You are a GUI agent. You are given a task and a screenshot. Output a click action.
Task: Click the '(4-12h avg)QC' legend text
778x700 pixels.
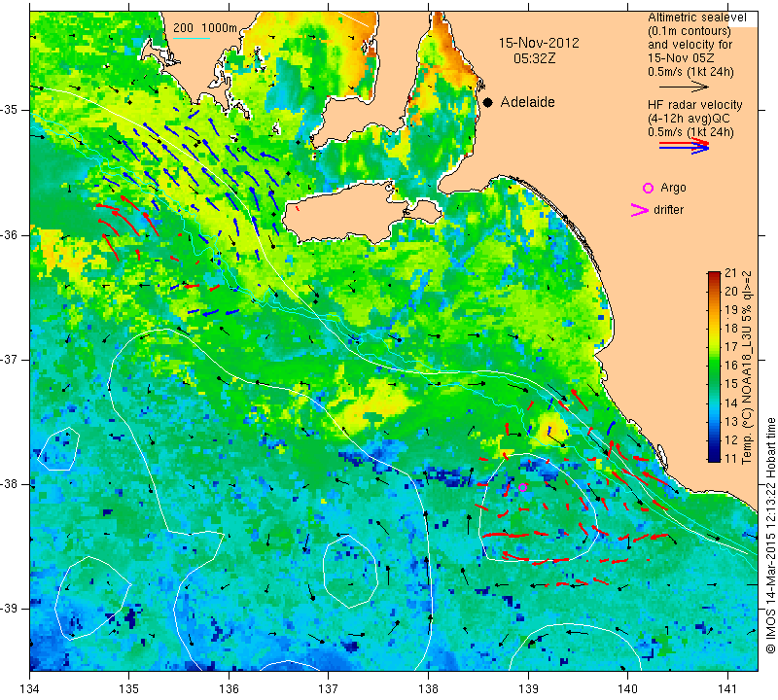689,119
